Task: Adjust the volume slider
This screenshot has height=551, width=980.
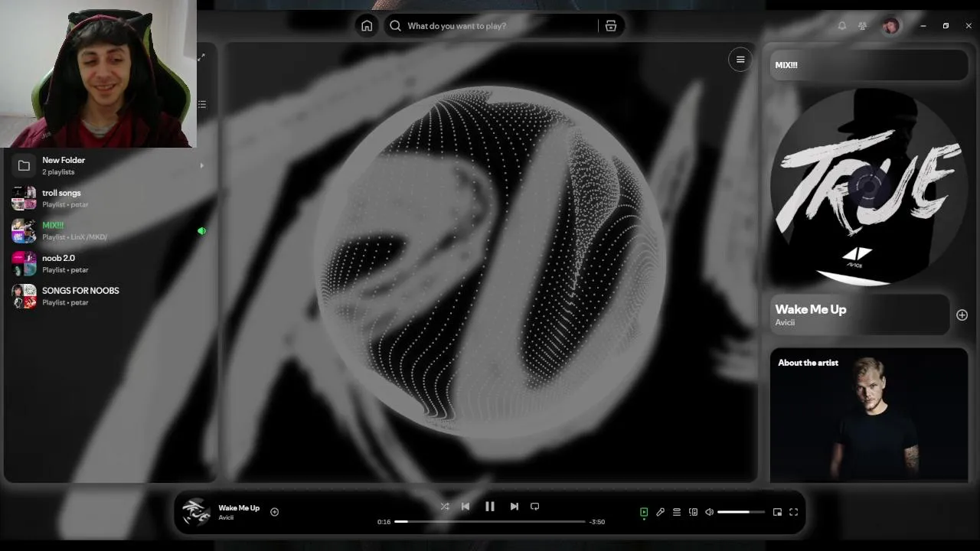Action: 740,512
